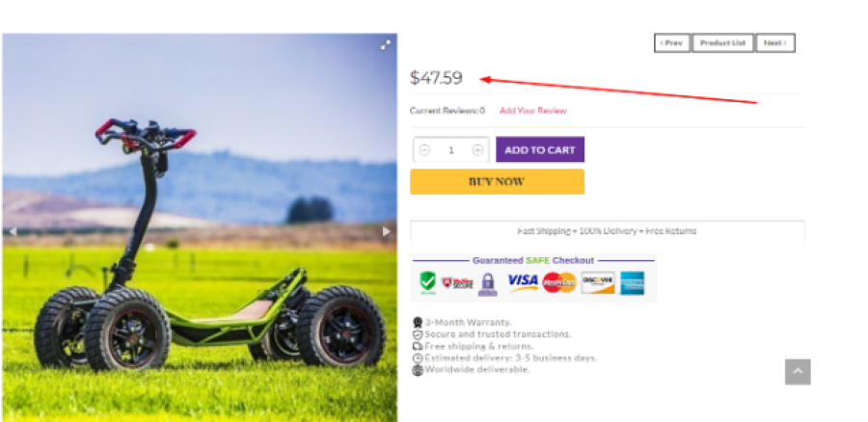The image size is (868, 422).
Task: Increase quantity with the plus icon
Action: tap(477, 150)
